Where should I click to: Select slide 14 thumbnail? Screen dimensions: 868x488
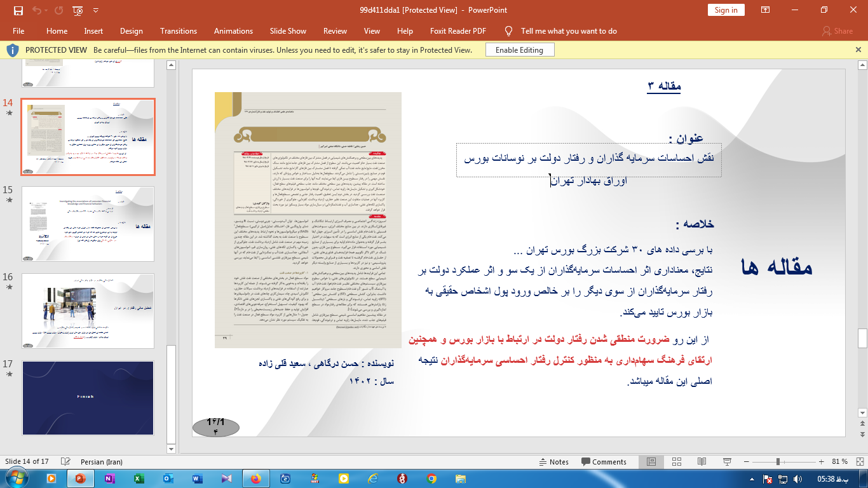tap(88, 137)
